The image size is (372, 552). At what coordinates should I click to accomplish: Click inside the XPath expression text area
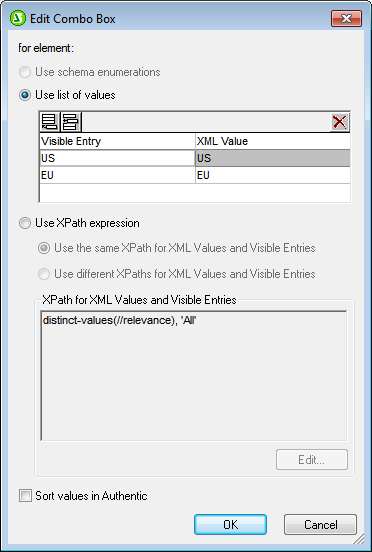point(194,376)
